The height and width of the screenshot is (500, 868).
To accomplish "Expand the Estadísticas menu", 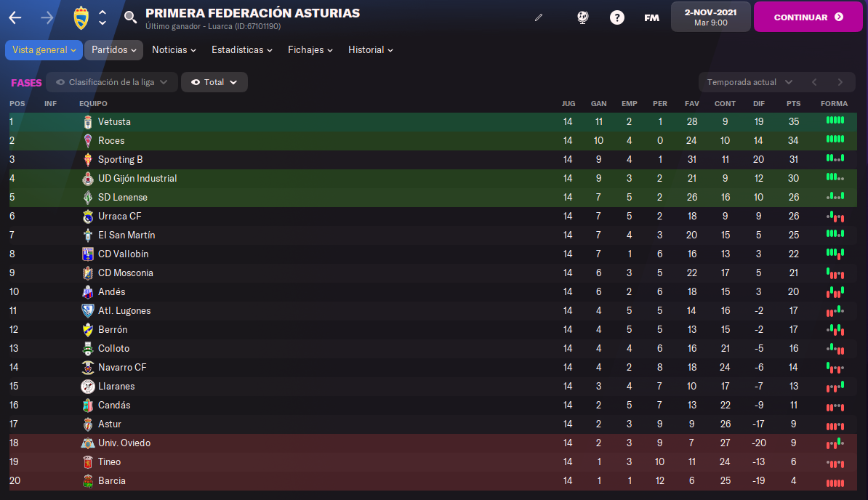I will [242, 49].
